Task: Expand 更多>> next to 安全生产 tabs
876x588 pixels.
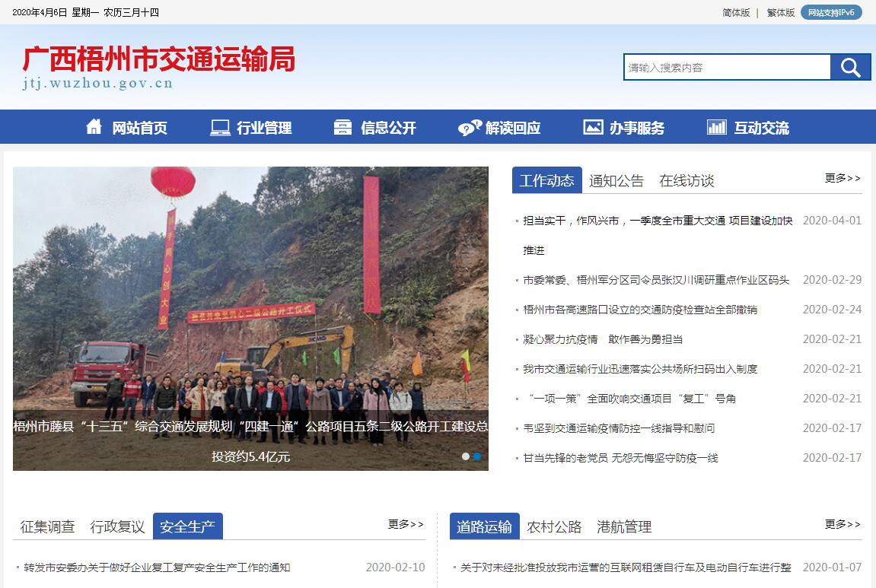Action: coord(406,524)
